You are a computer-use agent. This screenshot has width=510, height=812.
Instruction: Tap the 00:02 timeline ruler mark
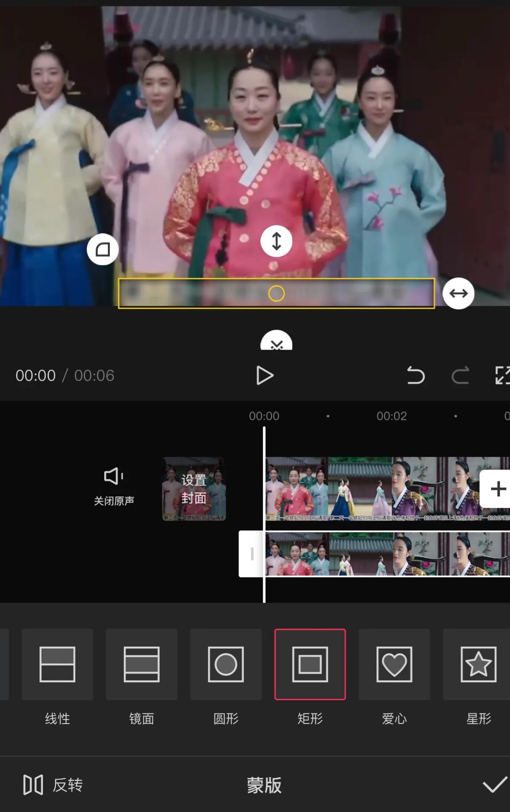tap(392, 416)
